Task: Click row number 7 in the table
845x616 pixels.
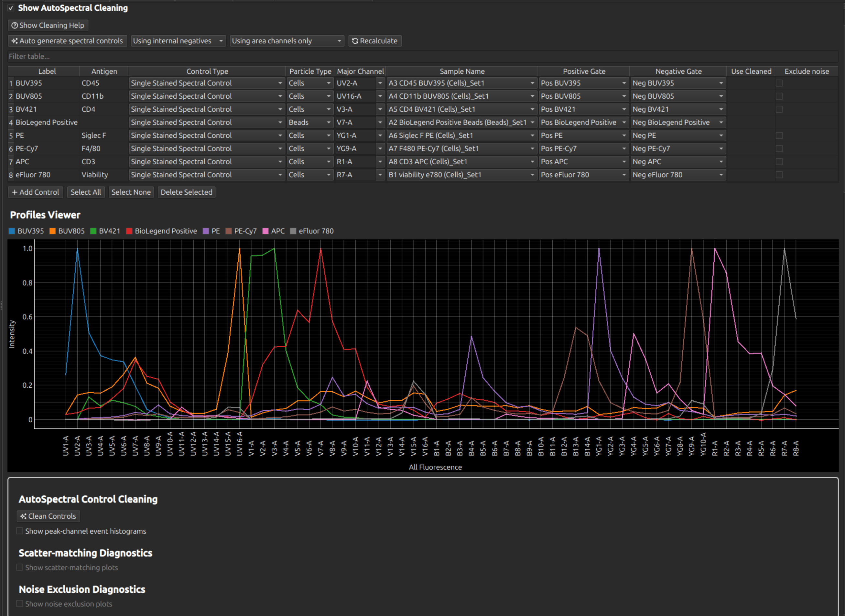Action: (11, 162)
